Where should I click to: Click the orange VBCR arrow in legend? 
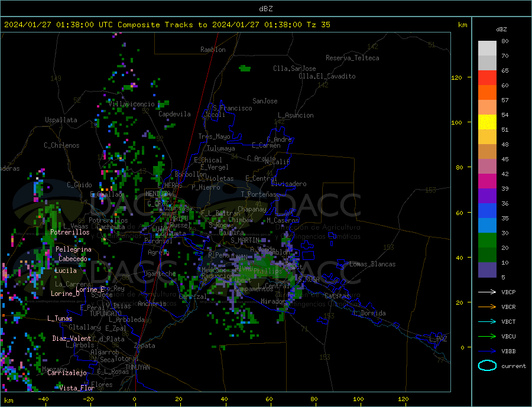click(487, 307)
